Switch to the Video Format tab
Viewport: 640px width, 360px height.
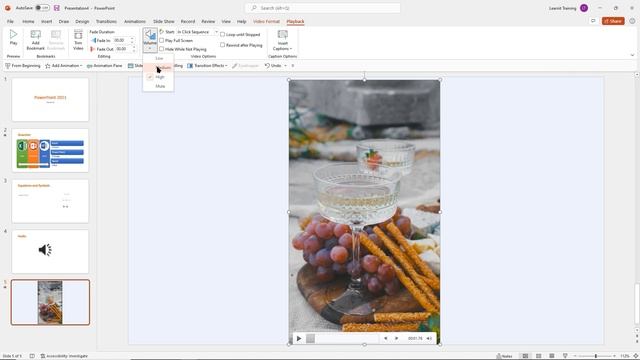(x=266, y=21)
